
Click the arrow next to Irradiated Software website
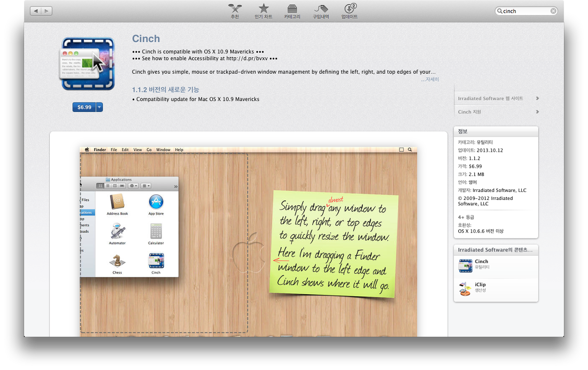pyautogui.click(x=537, y=98)
